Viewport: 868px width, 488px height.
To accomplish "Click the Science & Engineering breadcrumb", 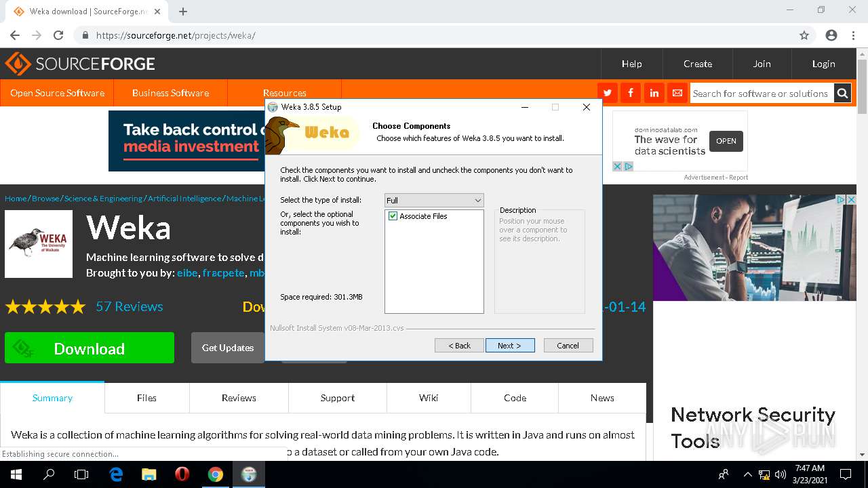I will pyautogui.click(x=103, y=199).
